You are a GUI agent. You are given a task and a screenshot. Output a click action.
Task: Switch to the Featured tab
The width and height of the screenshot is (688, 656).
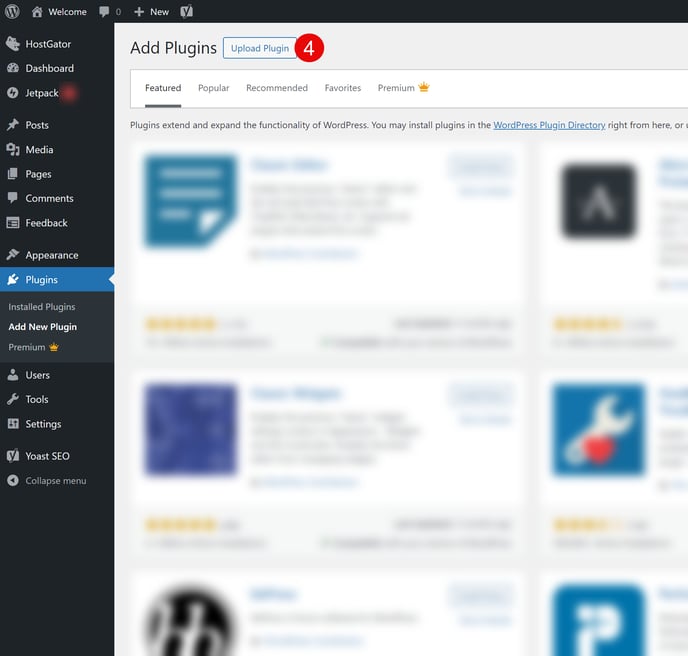tap(163, 88)
